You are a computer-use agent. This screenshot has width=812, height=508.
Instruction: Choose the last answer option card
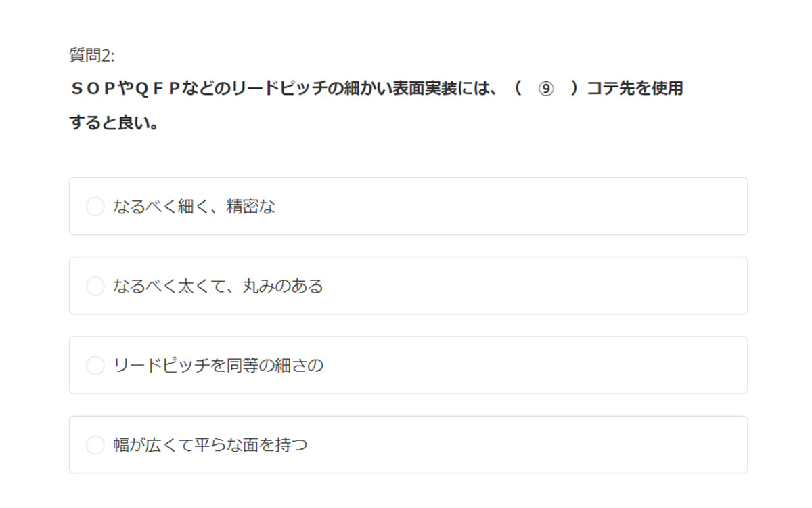[x=408, y=445]
